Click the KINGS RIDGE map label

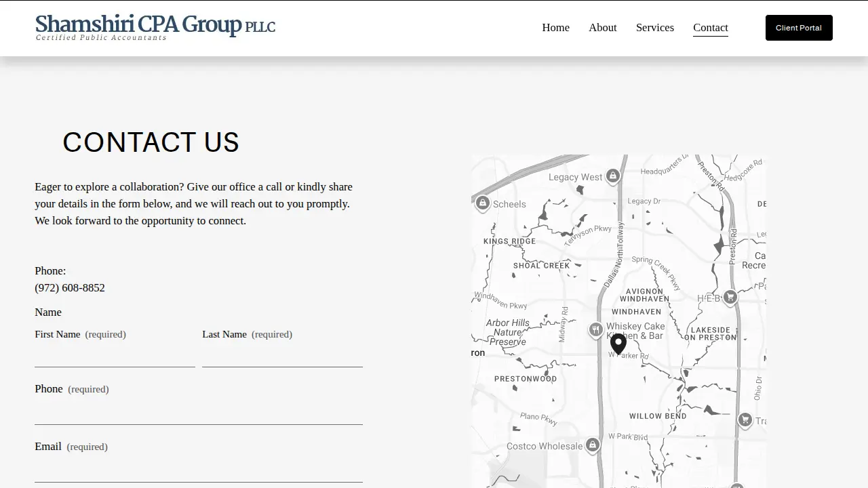pos(509,241)
